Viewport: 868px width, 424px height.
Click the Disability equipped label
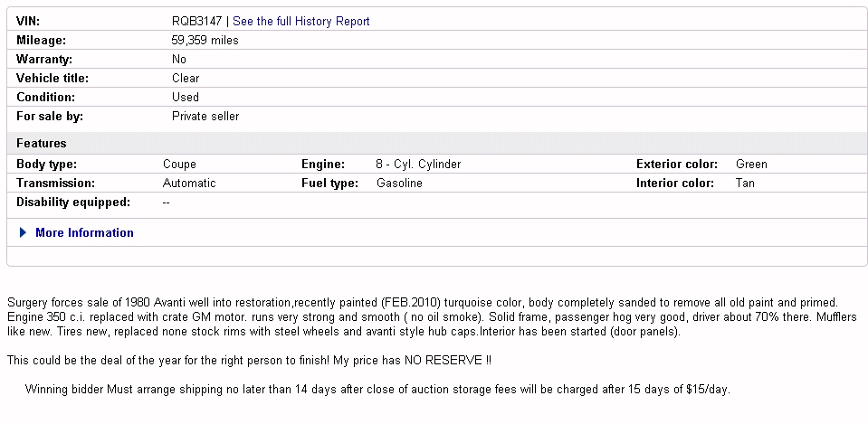(x=73, y=202)
